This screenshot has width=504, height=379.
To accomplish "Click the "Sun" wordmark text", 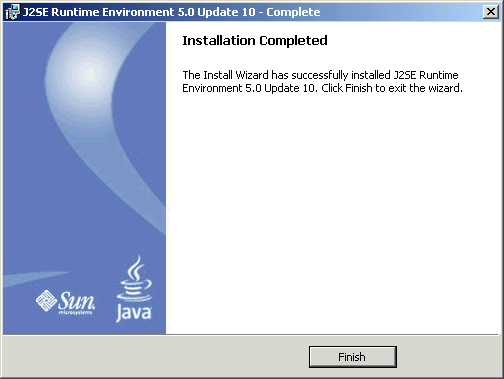I will point(77,300).
